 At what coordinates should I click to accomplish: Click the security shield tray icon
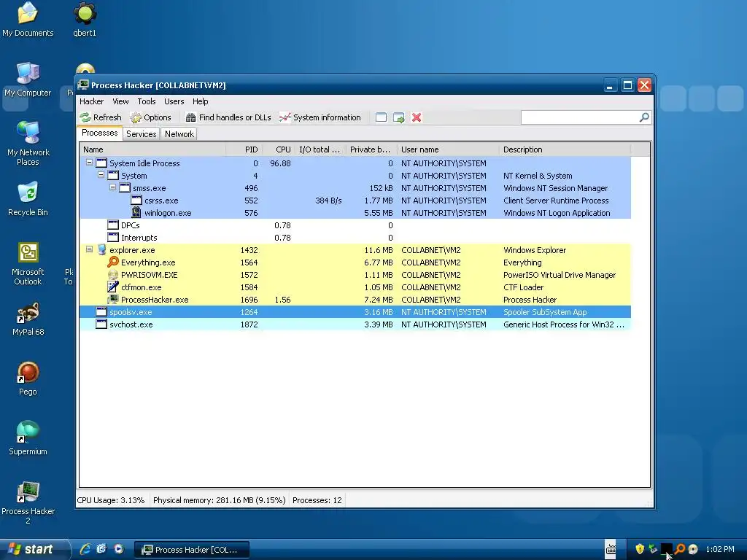pos(640,549)
